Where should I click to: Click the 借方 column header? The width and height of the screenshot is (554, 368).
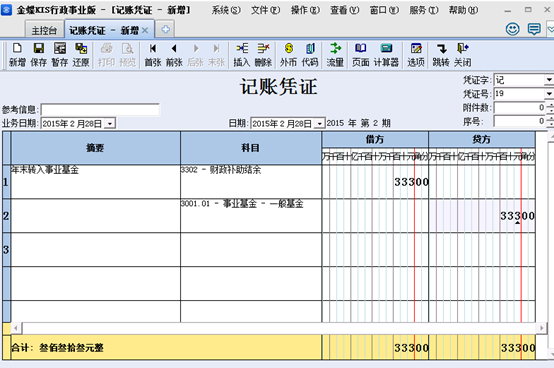pos(375,140)
